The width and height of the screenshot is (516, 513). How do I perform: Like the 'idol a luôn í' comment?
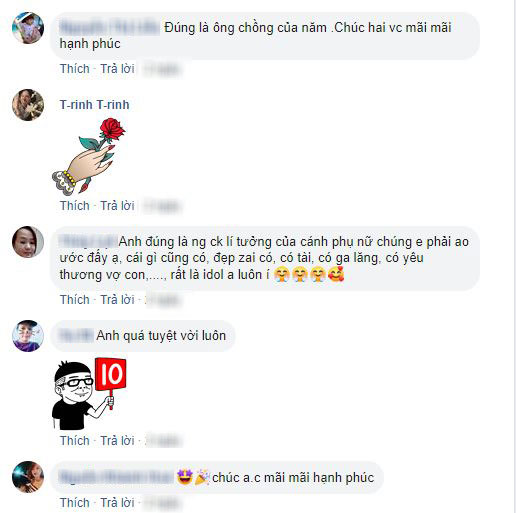(x=75, y=300)
